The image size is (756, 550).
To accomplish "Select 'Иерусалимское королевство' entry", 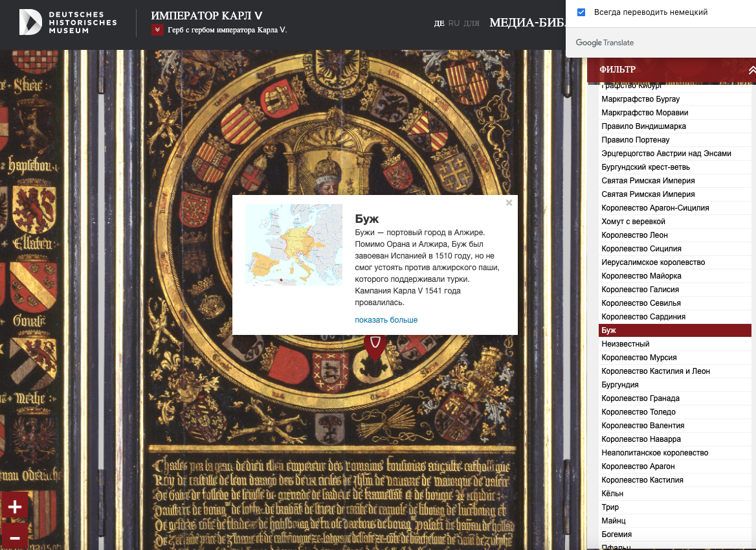I will coord(675,262).
